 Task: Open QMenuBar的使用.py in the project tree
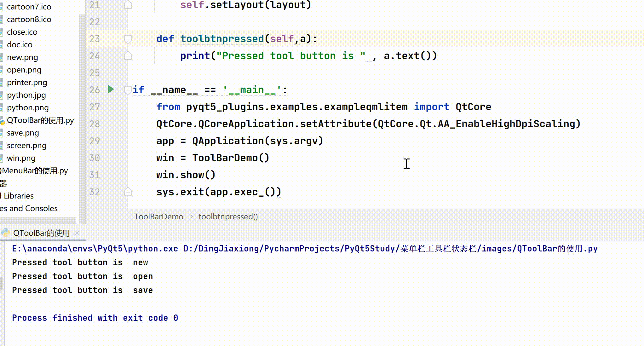pos(35,171)
